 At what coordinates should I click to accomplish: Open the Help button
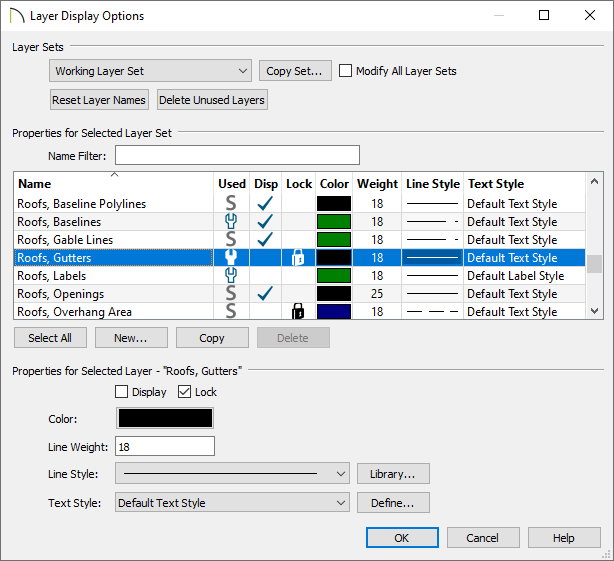click(x=564, y=538)
